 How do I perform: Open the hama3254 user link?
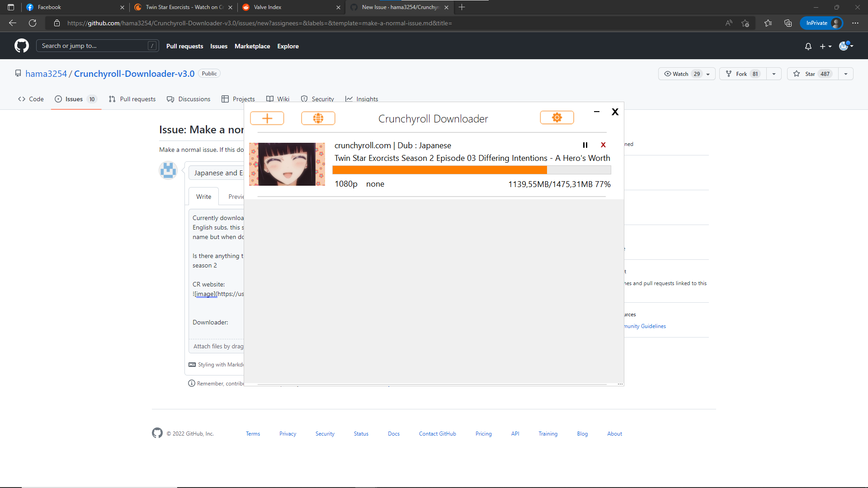tap(46, 74)
